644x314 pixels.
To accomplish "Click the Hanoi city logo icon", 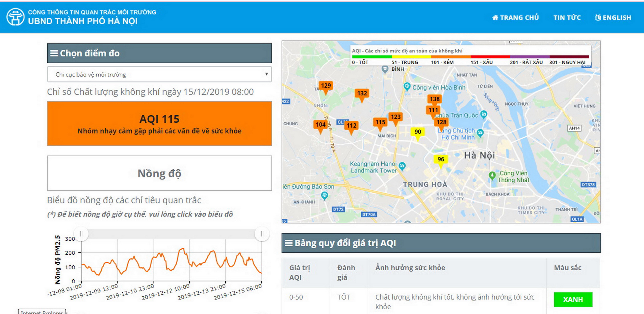I will (x=15, y=17).
